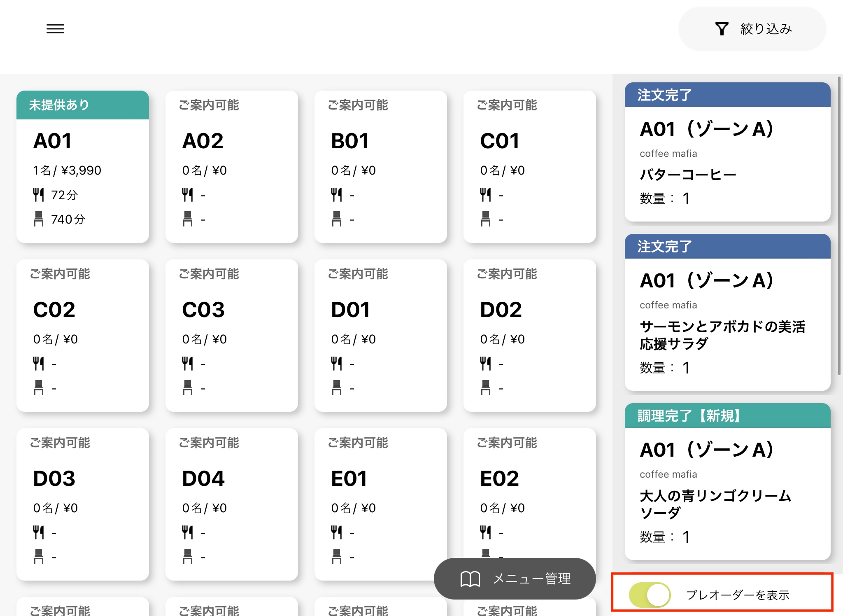
Task: Select the 未提供あり header on table A01
Action: [82, 105]
